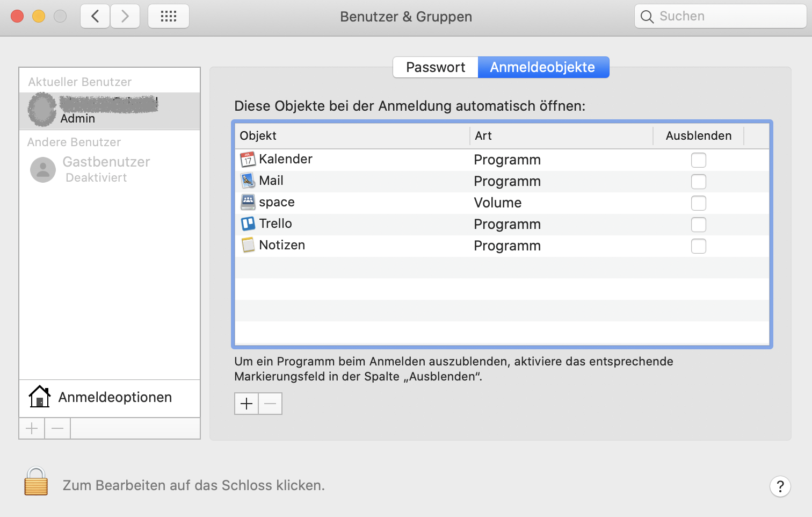The height and width of the screenshot is (517, 812).
Task: Add a user with the sidebar plus button
Action: [32, 428]
